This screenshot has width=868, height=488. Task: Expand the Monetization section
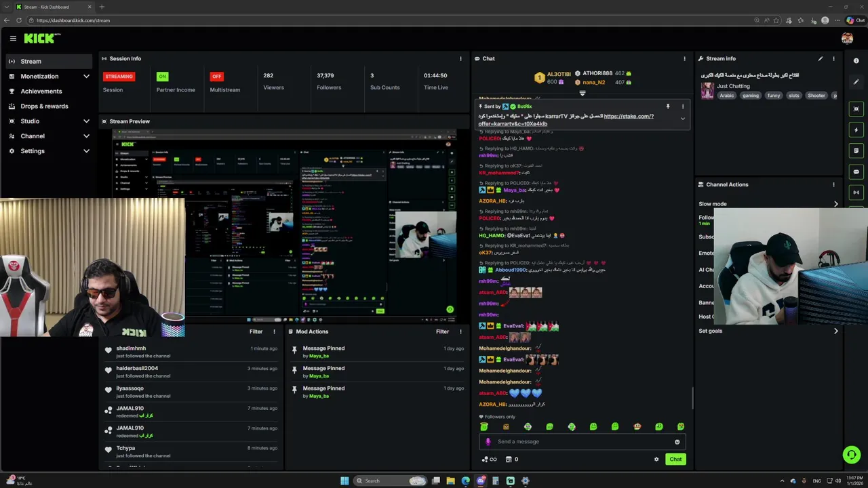click(49, 76)
